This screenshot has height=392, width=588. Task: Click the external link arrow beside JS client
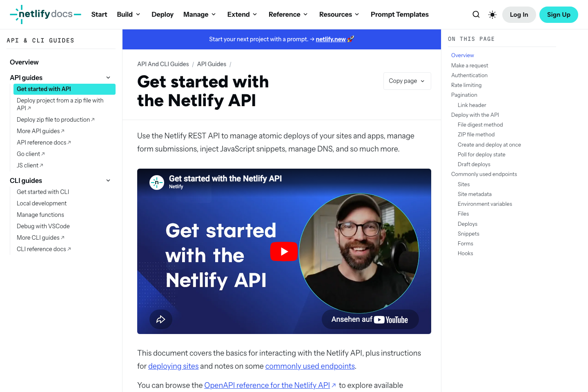(x=41, y=165)
